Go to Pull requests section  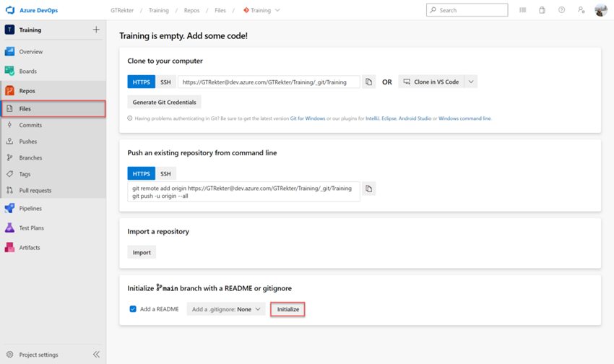(x=35, y=191)
